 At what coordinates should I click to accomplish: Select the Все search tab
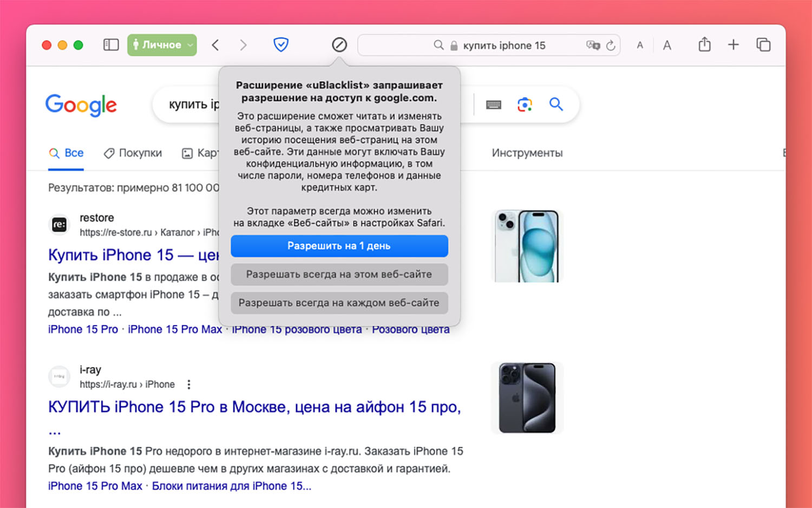pos(66,153)
